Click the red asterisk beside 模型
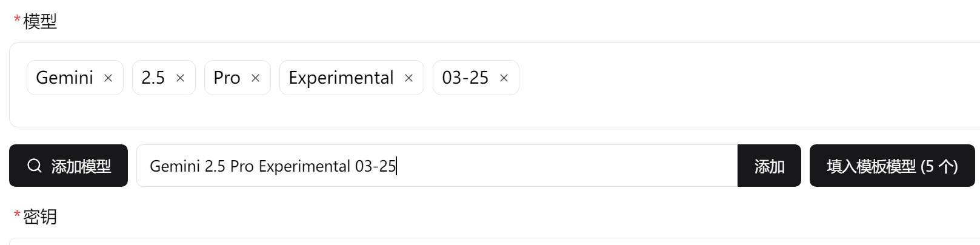 tap(17, 20)
